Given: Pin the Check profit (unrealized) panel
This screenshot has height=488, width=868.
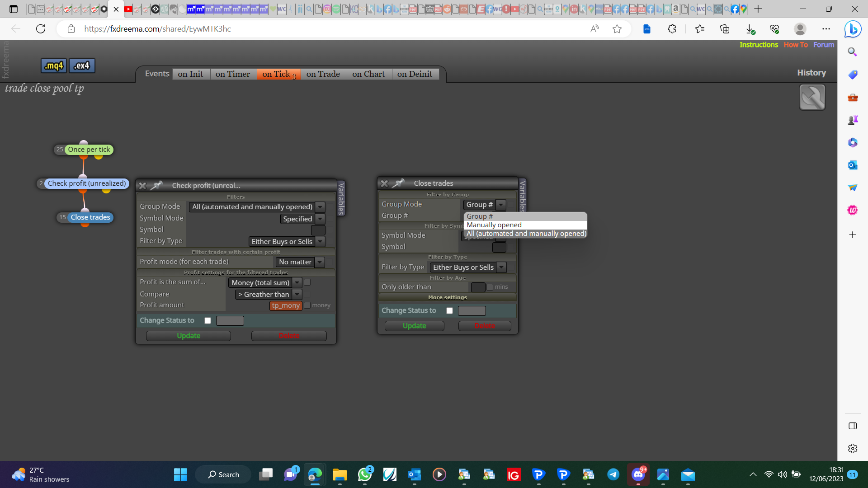Looking at the screenshot, I should pos(156,185).
